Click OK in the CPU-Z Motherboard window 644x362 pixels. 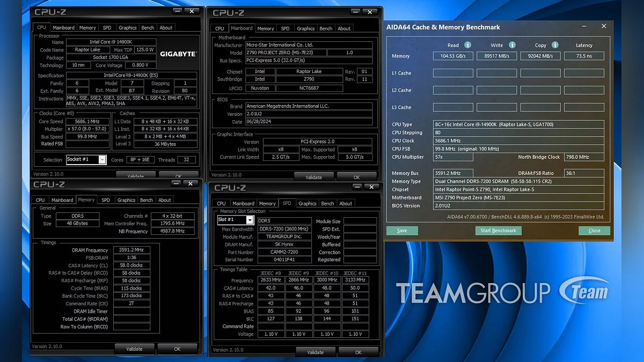357,177
